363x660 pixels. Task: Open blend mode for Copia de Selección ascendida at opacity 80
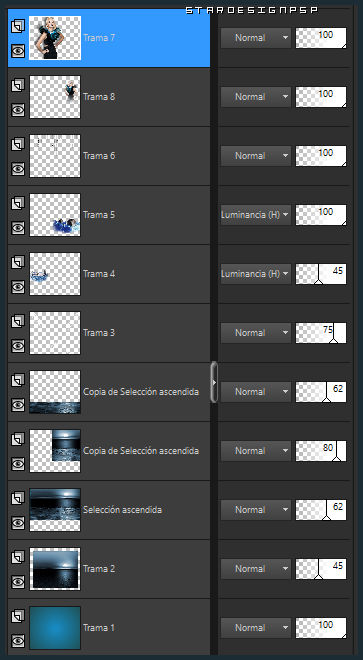[256, 450]
